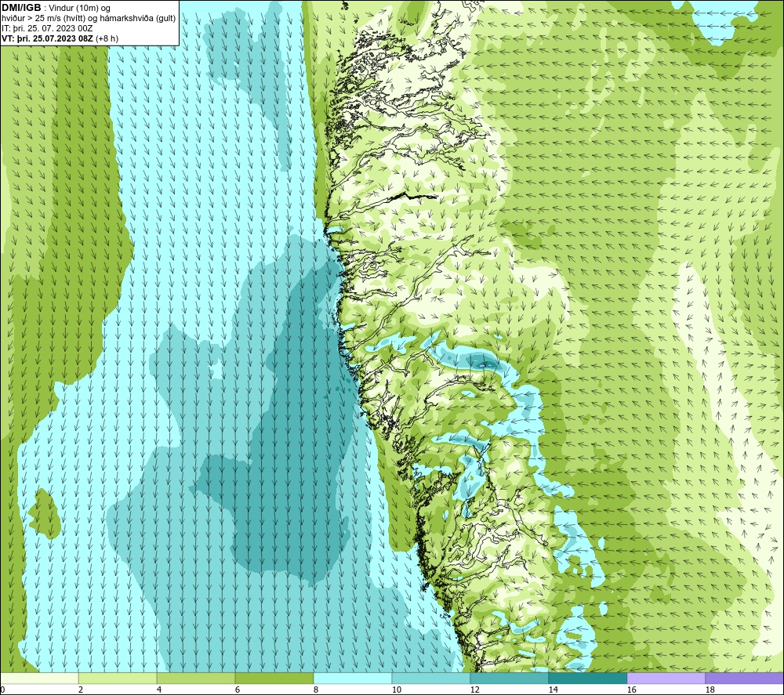Click the 'DMI/IGB' title text
This screenshot has width=784, height=695.
(21, 8)
